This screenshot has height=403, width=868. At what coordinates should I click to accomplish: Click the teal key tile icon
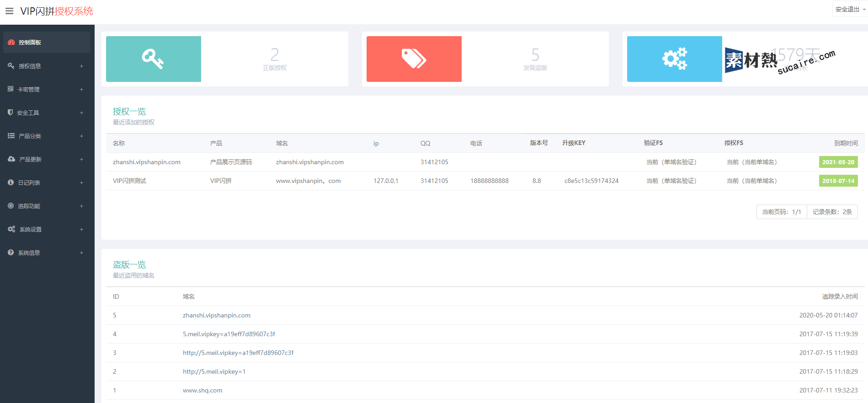153,59
